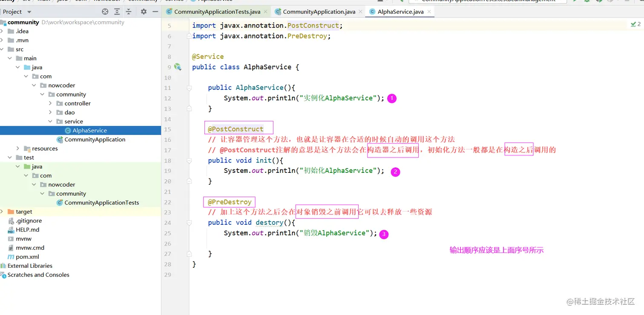Expand the .idea folder arrow
The height and width of the screenshot is (315, 644).
point(2,31)
